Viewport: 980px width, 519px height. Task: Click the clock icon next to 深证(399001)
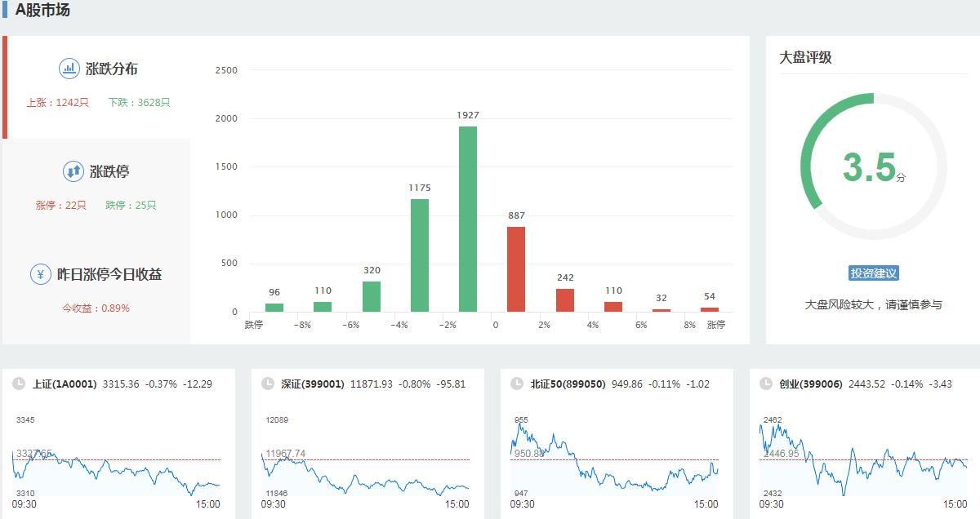coord(267,384)
